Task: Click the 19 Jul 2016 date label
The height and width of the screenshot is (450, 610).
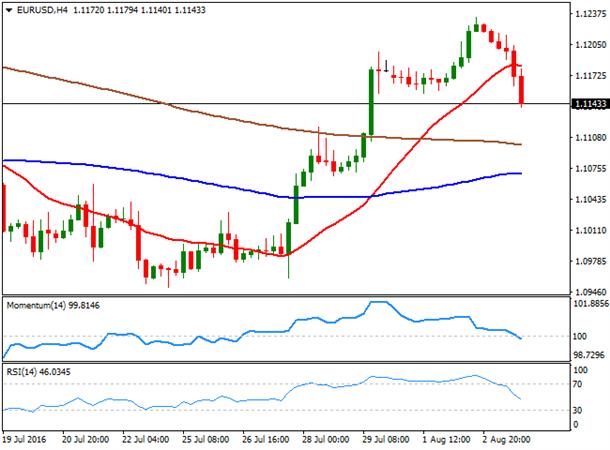Action: coord(24,439)
